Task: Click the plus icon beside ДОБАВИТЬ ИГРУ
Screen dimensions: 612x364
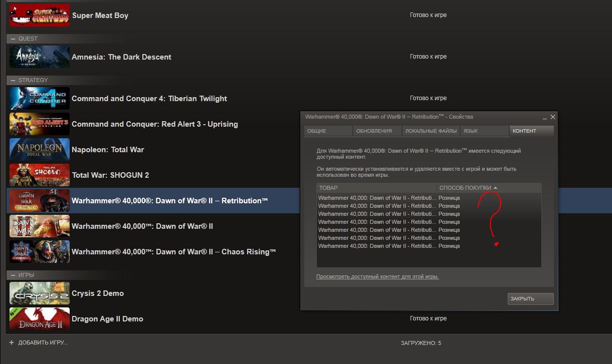Action: tap(12, 342)
